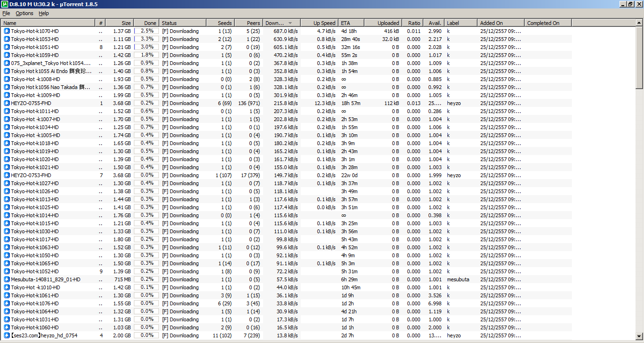Sort torrents by the Name column header
The height and width of the screenshot is (343, 644).
(x=48, y=23)
